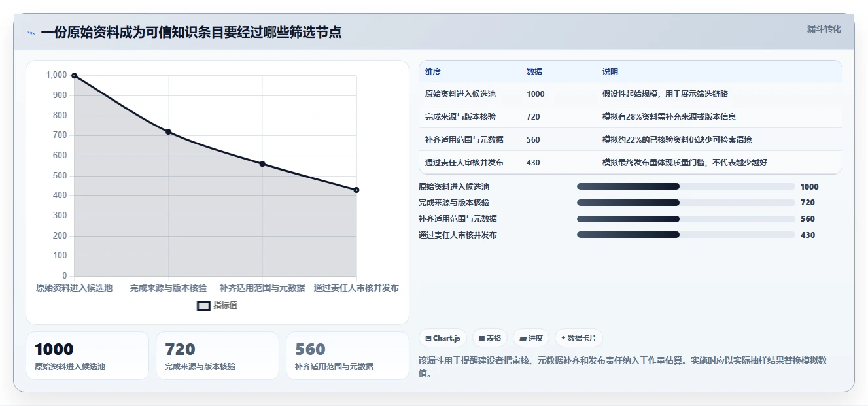Click the 说明 table column header
This screenshot has height=406, width=868.
pyautogui.click(x=610, y=71)
